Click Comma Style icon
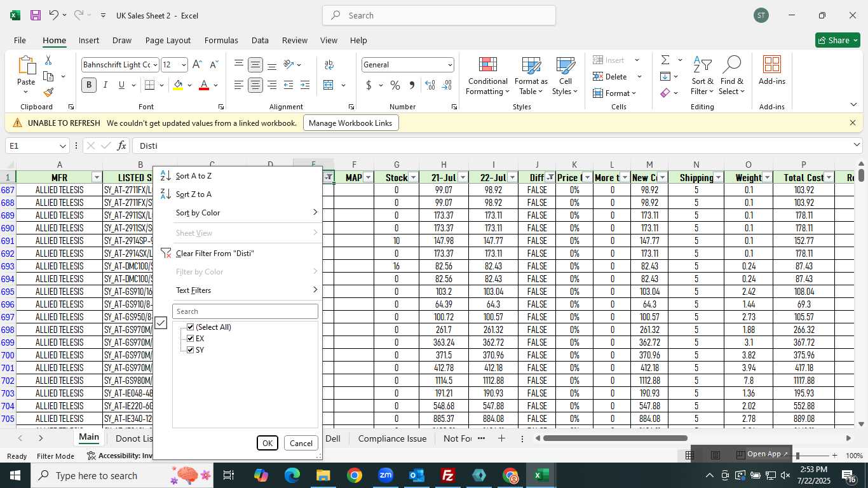This screenshot has height=488, width=868. click(412, 85)
